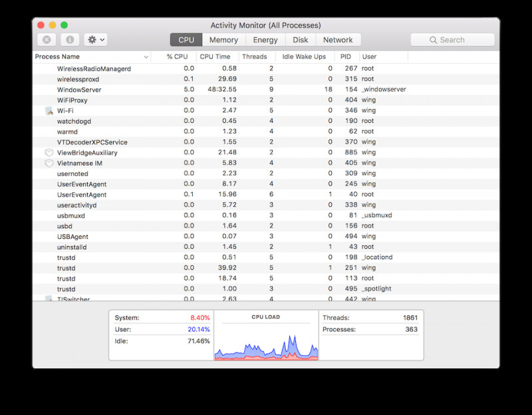Switch to the Memory tab
This screenshot has height=415, width=532.
[223, 40]
